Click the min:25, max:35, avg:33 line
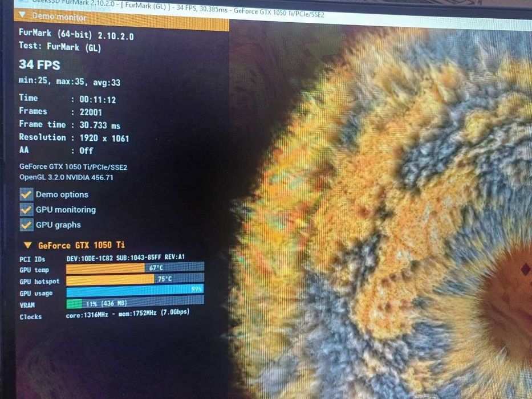Image resolution: width=532 pixels, height=399 pixels. pos(70,82)
